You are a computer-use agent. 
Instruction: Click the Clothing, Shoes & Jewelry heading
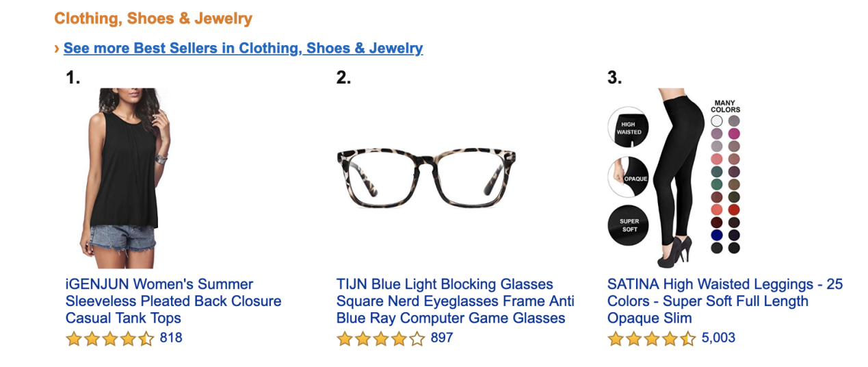(x=153, y=18)
